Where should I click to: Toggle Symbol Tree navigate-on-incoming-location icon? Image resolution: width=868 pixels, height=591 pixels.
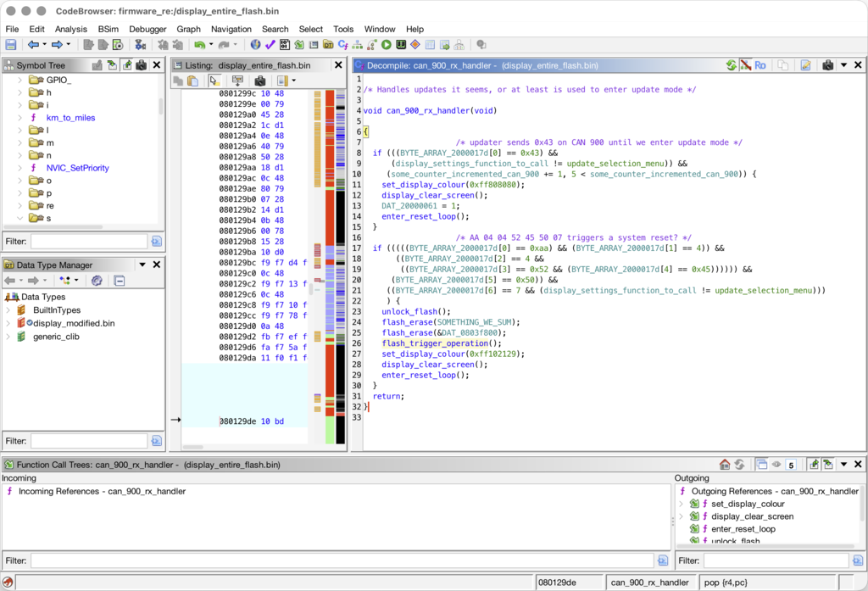113,65
